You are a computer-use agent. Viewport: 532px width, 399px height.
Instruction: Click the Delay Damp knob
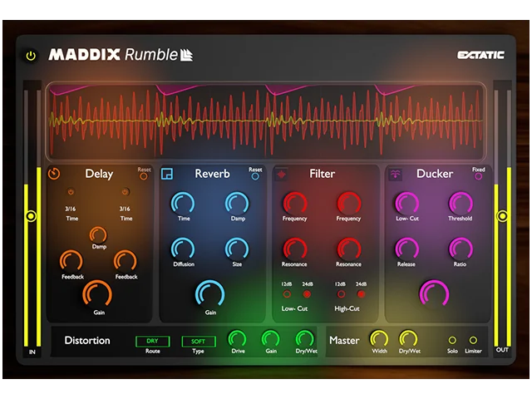pyautogui.click(x=98, y=235)
